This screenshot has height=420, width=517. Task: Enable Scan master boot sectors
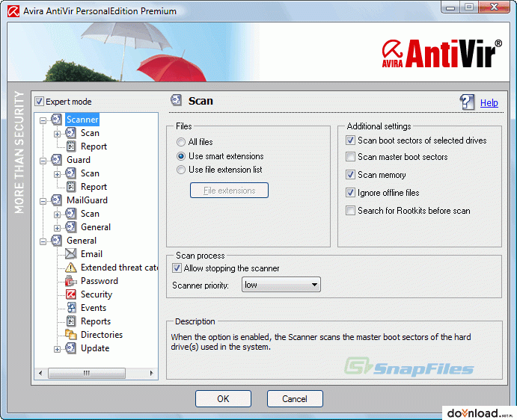tap(350, 157)
